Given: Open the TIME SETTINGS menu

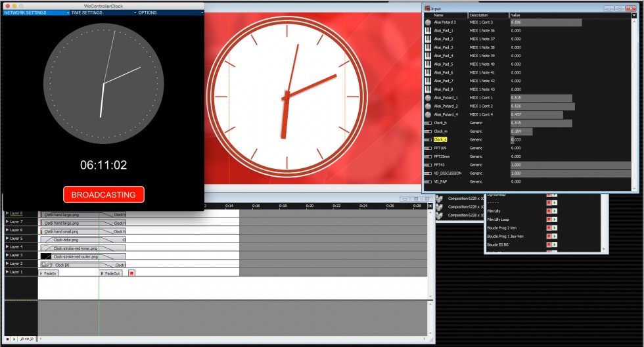Looking at the screenshot, I should (103, 12).
